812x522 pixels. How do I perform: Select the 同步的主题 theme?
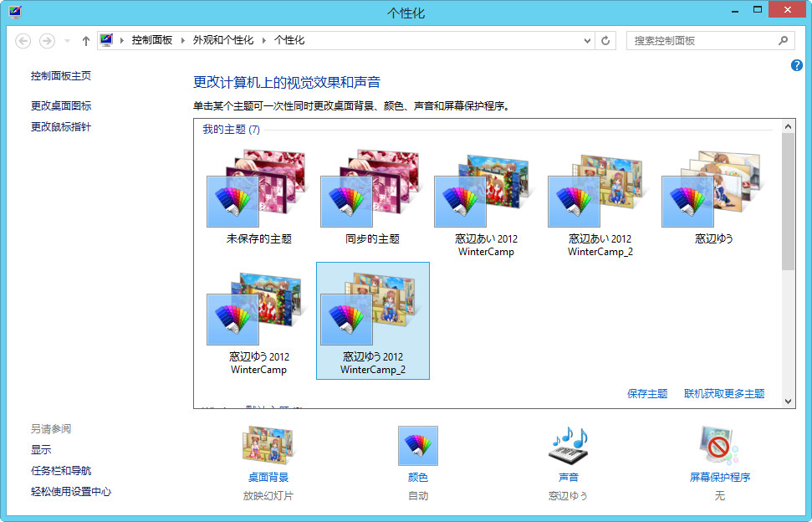click(x=372, y=201)
